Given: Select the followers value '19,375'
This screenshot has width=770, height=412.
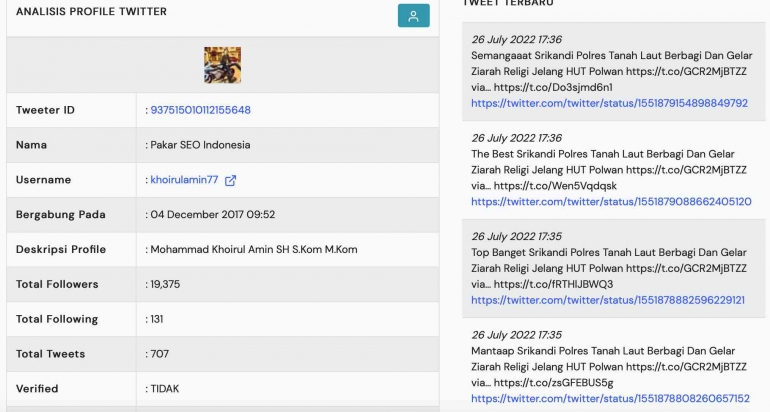Looking at the screenshot, I should click(x=165, y=284).
